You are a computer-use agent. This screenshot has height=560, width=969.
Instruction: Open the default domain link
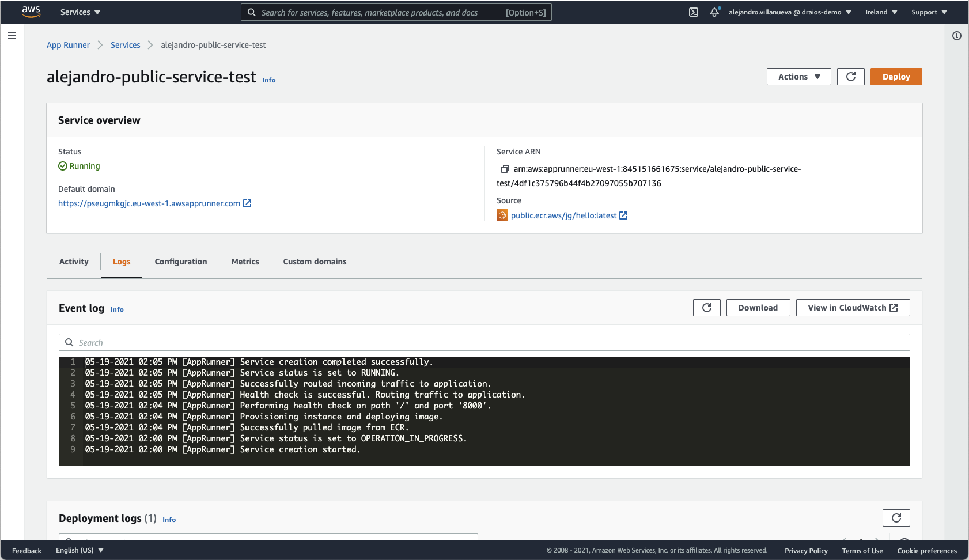tap(150, 203)
